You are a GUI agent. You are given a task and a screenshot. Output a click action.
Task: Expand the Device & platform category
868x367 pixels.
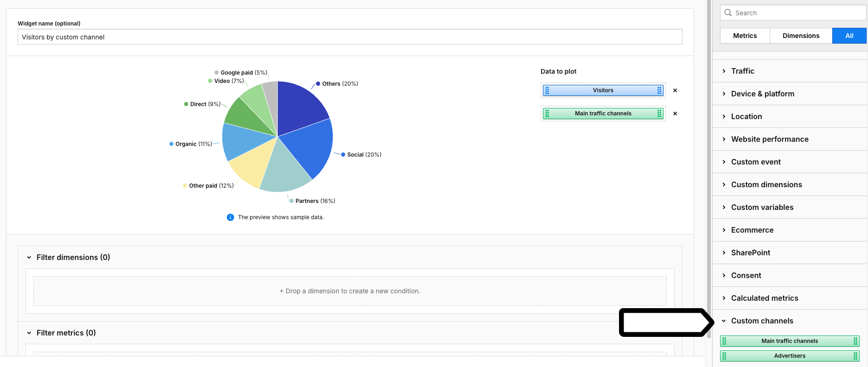762,94
